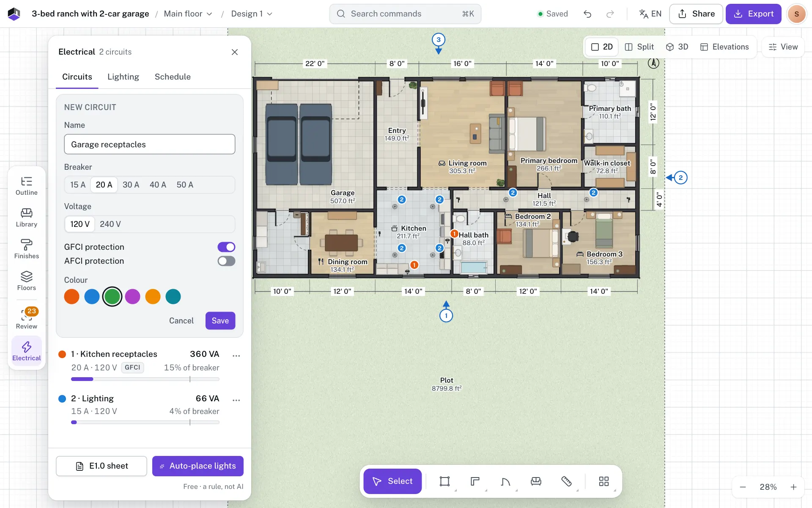Click Auto-place lights button

[198, 466]
